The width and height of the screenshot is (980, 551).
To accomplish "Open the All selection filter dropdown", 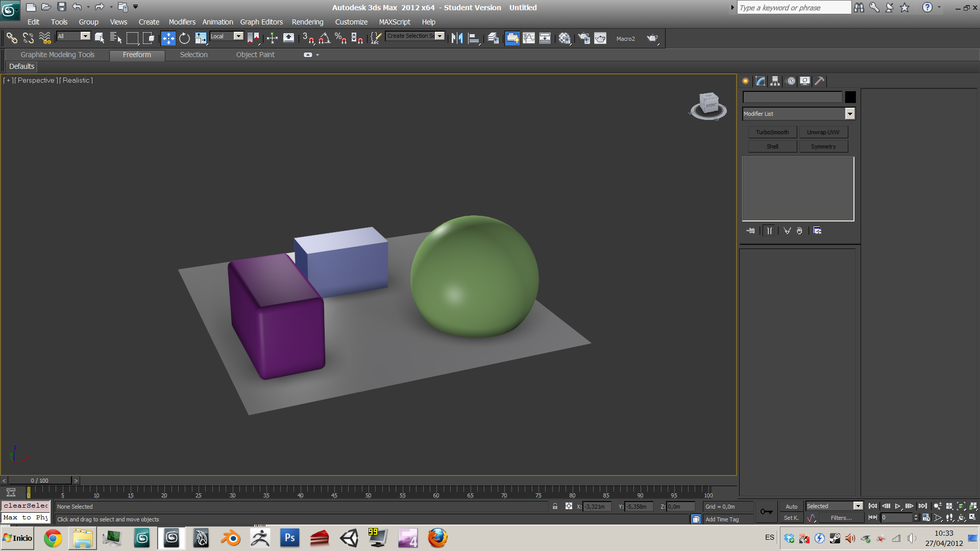I will [85, 36].
